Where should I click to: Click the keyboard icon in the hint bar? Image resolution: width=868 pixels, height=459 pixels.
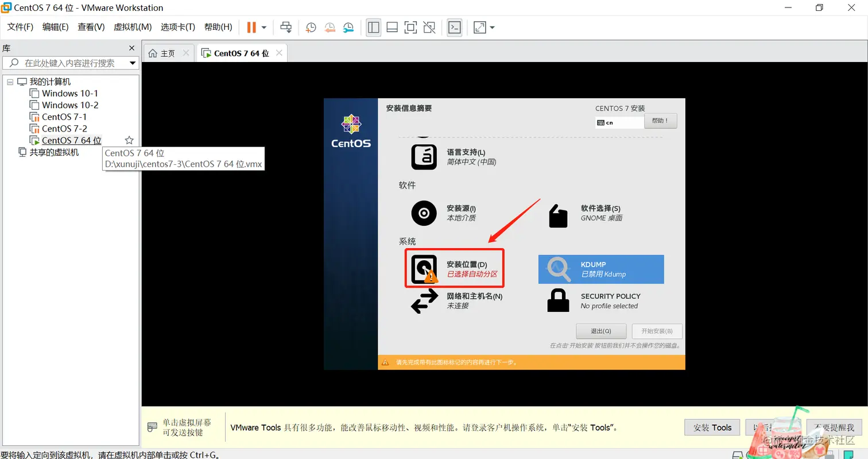(152, 427)
